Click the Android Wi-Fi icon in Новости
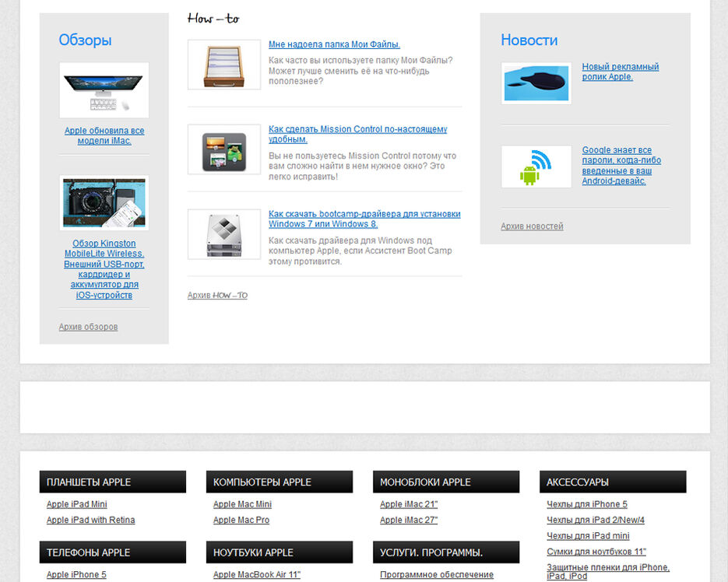 536,167
